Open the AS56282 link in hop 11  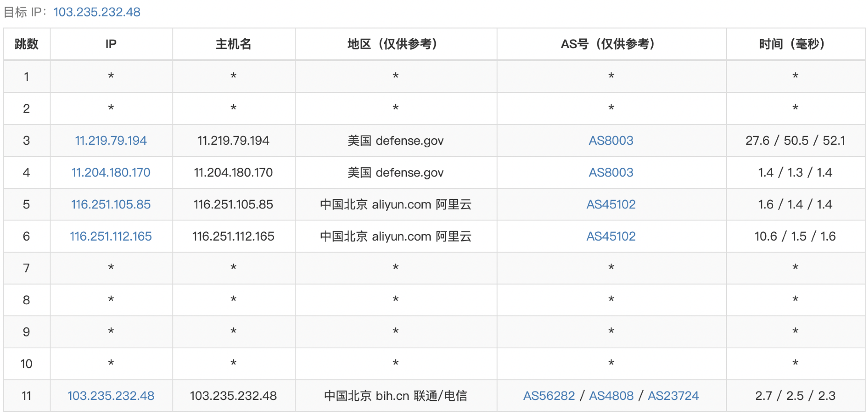tap(549, 396)
